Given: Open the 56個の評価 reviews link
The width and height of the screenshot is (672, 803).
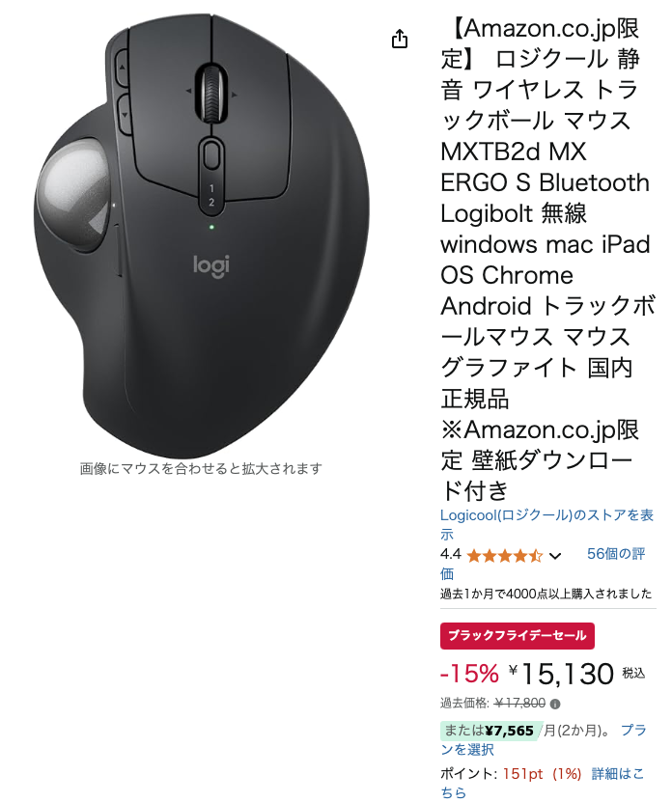Looking at the screenshot, I should coord(543,564).
